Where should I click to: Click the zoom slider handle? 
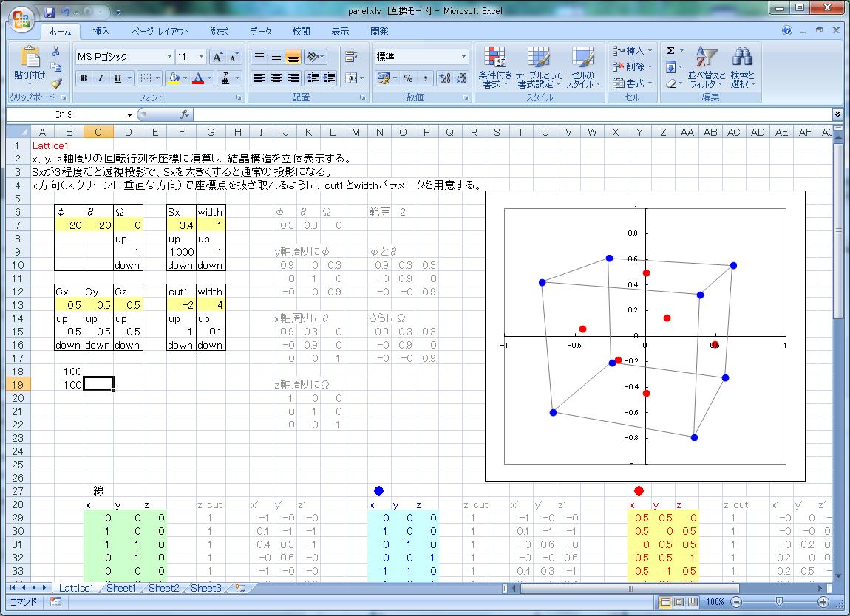pyautogui.click(x=778, y=602)
